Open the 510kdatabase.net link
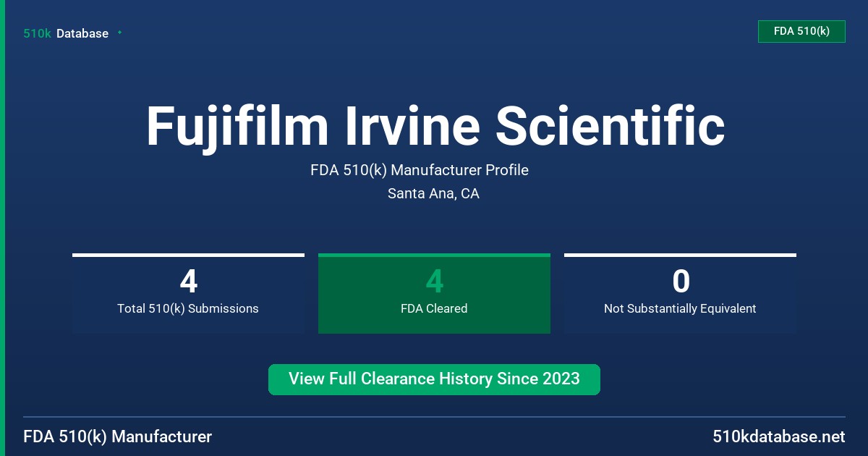Screen dimensions: 868x456 pos(778,436)
